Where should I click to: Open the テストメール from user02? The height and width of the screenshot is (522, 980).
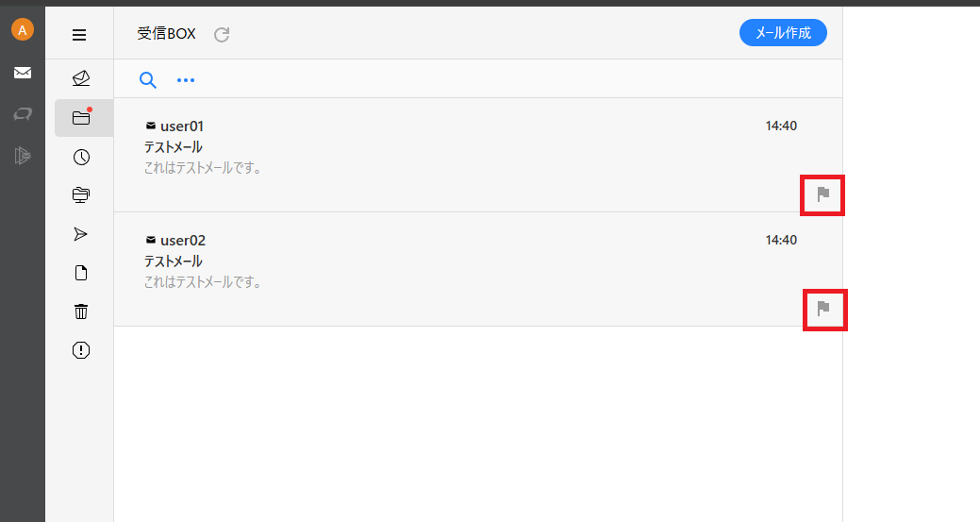pyautogui.click(x=478, y=269)
